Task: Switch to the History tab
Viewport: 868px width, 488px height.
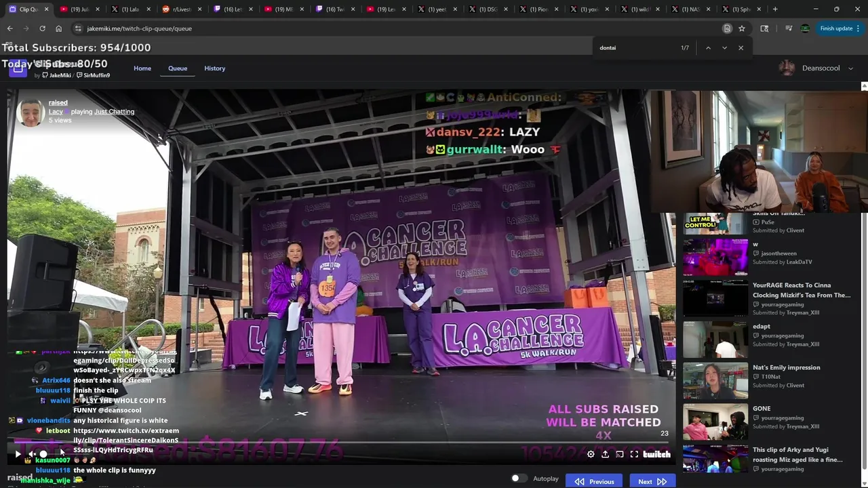Action: pos(214,68)
